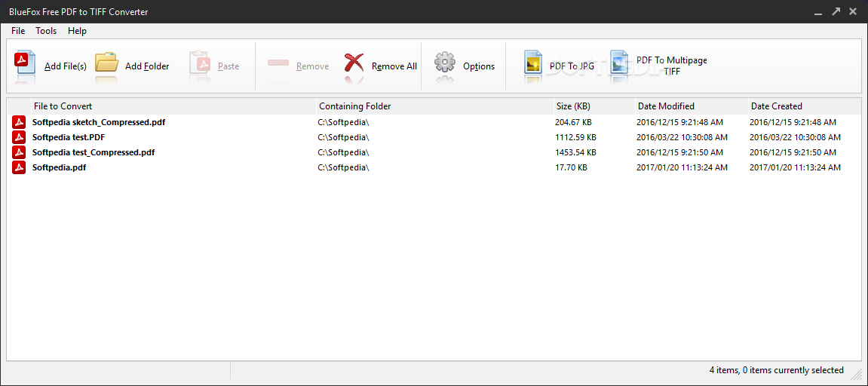This screenshot has height=386, width=868.
Task: Click the PDF To Multipage TIFF label
Action: pyautogui.click(x=671, y=66)
